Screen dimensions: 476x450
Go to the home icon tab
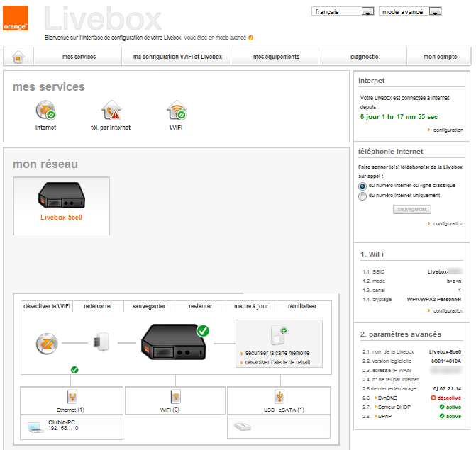(x=18, y=57)
